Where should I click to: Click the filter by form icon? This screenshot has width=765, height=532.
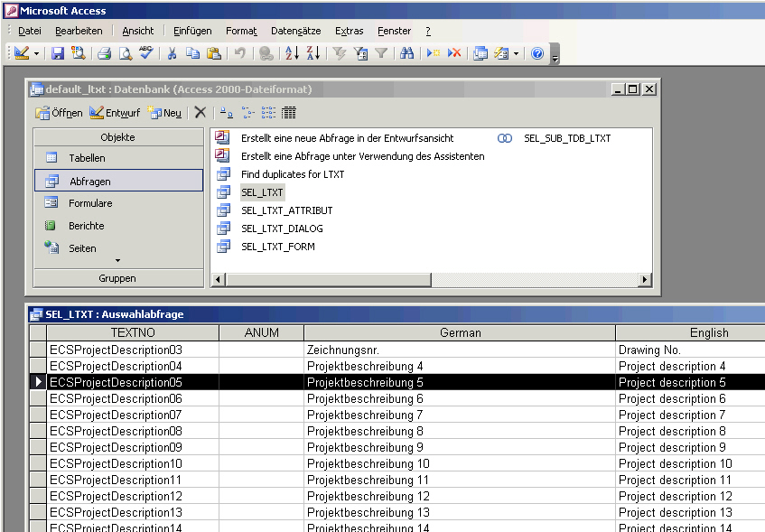click(360, 52)
